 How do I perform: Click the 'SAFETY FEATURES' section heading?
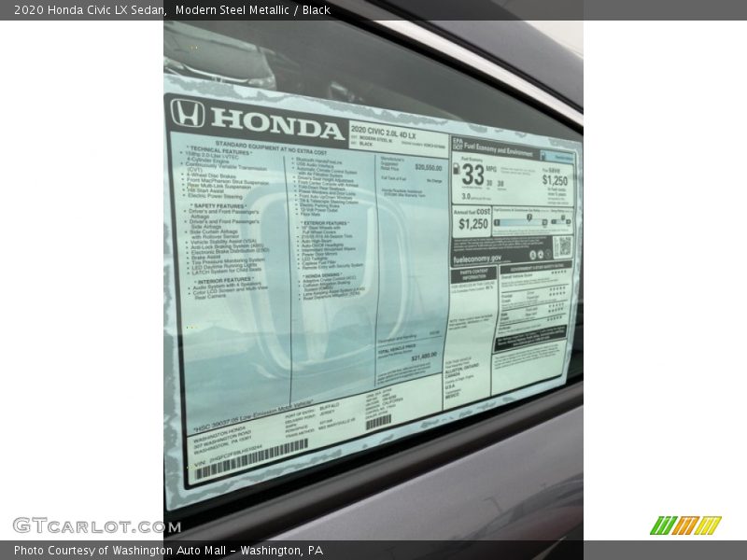[218, 206]
